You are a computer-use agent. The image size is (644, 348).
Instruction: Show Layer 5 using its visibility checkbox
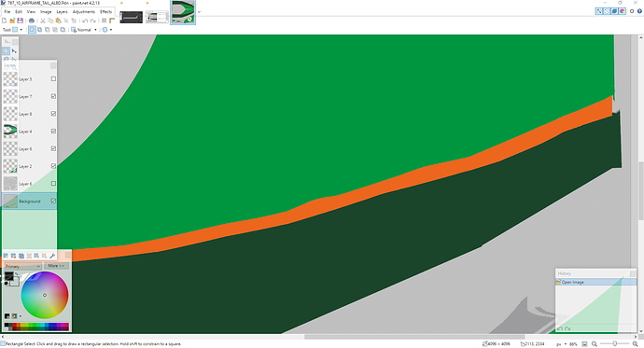click(53, 78)
